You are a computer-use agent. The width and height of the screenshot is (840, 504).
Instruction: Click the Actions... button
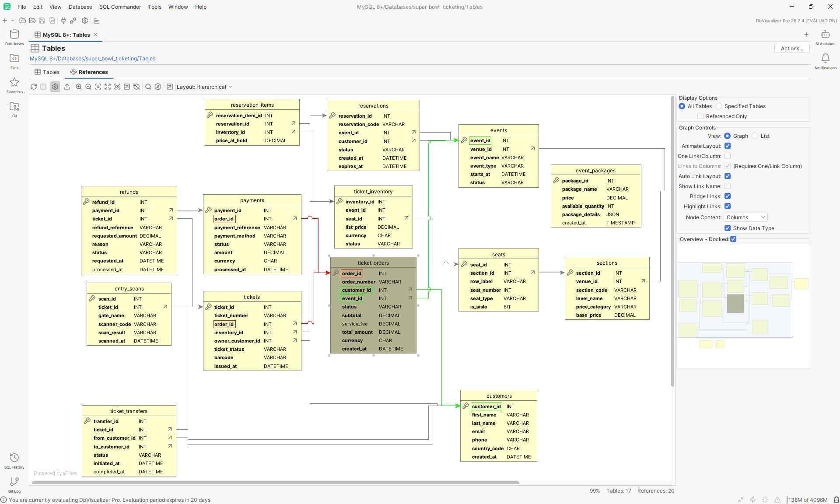pos(792,49)
